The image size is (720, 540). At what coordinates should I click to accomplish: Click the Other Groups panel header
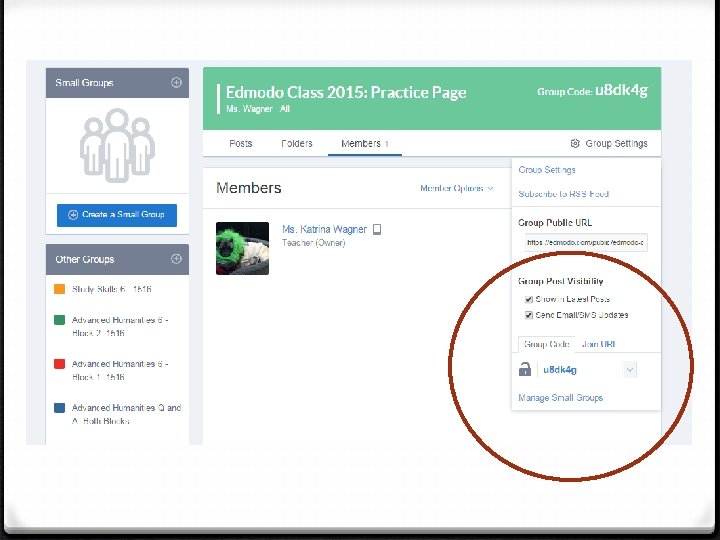click(117, 259)
